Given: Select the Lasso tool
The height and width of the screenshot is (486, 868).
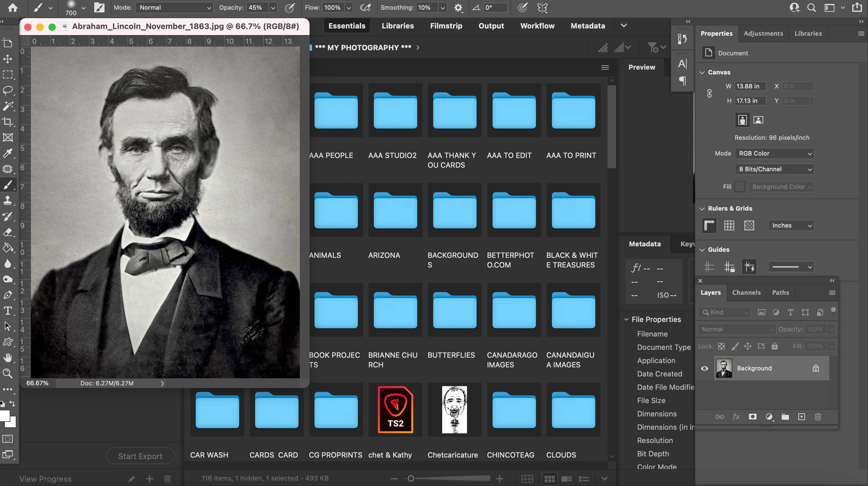Looking at the screenshot, I should (7, 90).
